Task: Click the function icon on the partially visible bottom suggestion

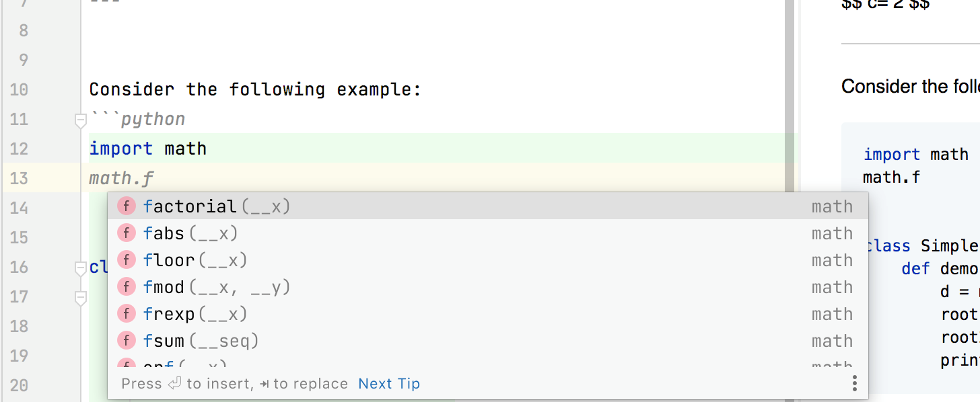Action: pyautogui.click(x=127, y=364)
